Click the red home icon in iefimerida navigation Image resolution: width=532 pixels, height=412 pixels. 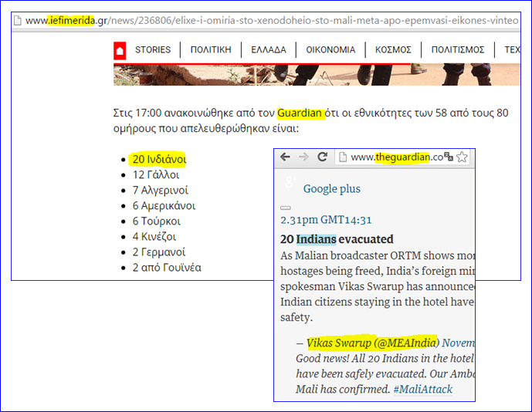pyautogui.click(x=120, y=51)
